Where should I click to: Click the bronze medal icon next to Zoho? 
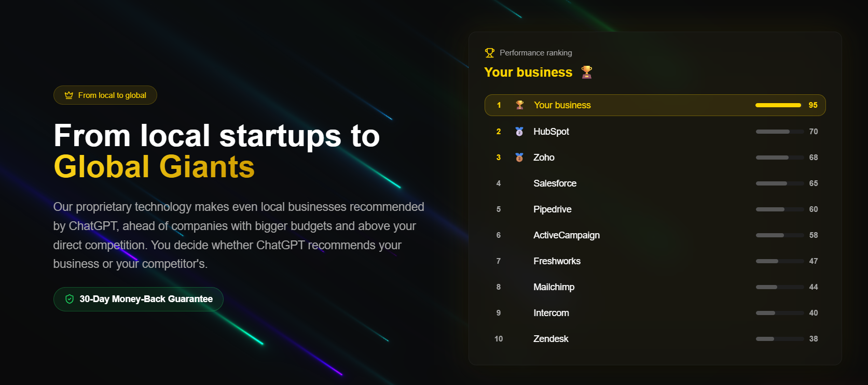(x=519, y=157)
